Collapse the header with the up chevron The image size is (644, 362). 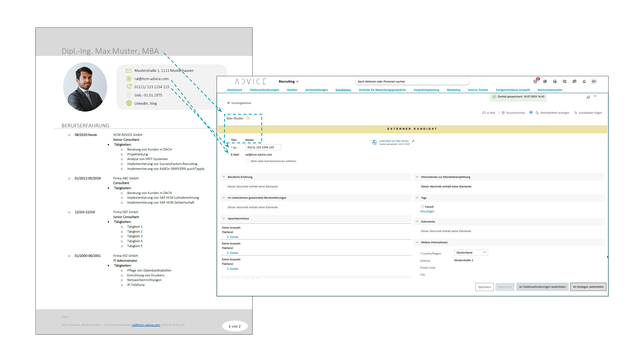(595, 96)
